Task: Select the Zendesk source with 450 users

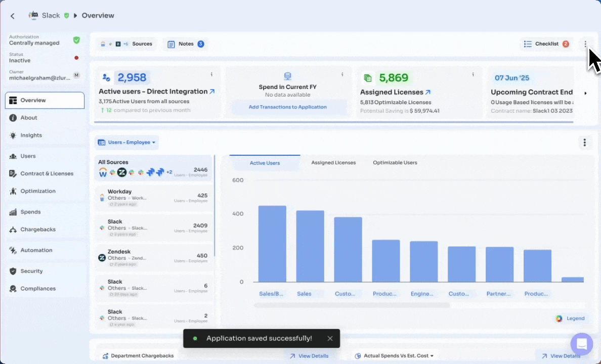Action: (153, 258)
